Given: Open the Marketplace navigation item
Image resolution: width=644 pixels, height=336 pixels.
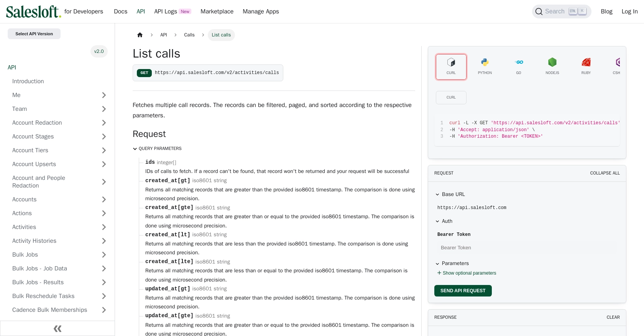Looking at the screenshot, I should click(x=217, y=12).
